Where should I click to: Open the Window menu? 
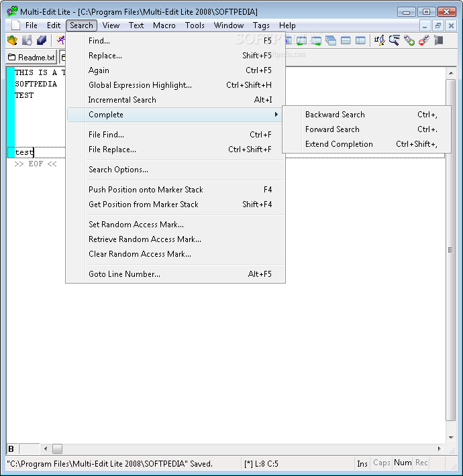pyautogui.click(x=229, y=25)
